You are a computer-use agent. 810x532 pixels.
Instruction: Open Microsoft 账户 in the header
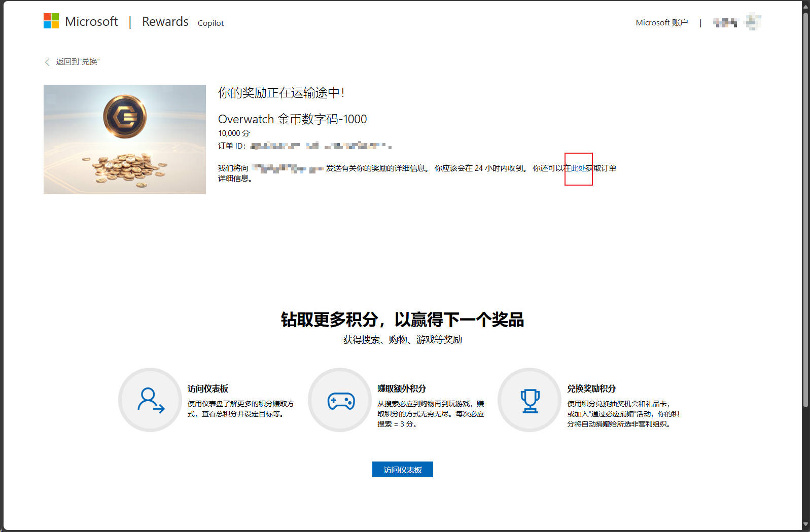[x=661, y=23]
